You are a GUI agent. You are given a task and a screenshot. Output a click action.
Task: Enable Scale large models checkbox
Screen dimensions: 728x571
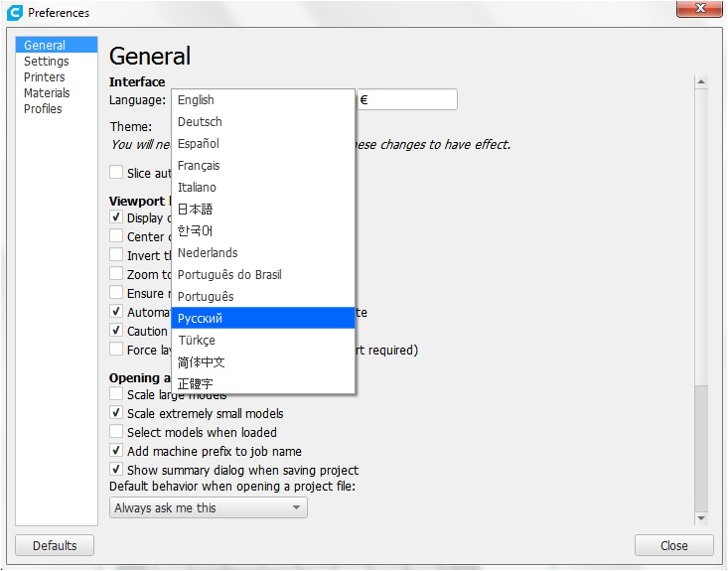tap(117, 395)
